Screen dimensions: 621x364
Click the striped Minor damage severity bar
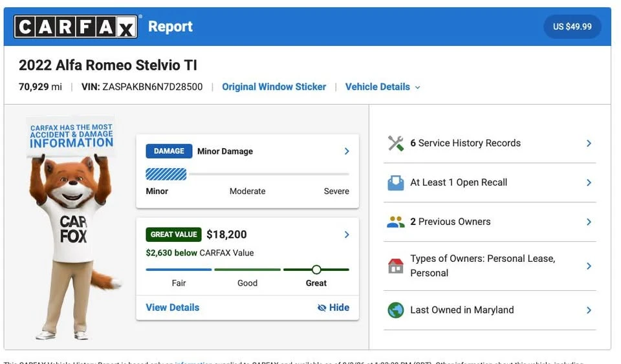(x=166, y=174)
